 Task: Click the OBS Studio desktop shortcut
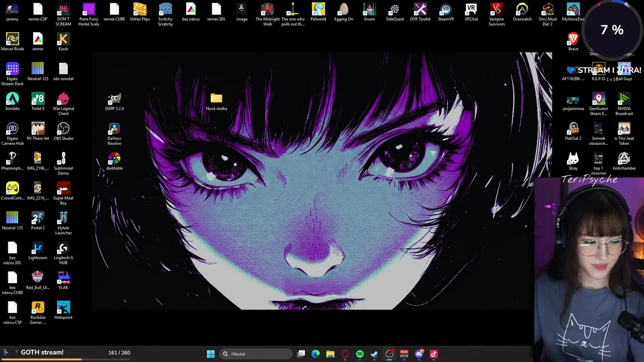63,131
